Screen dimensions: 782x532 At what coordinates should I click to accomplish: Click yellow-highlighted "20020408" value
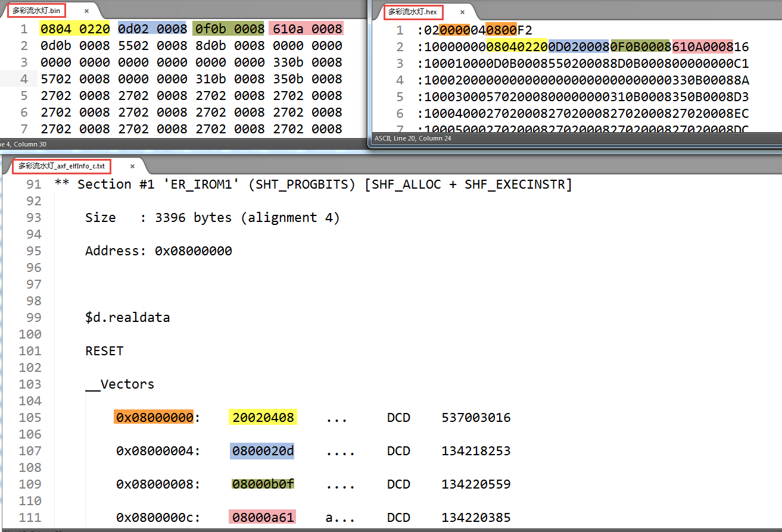tap(263, 417)
